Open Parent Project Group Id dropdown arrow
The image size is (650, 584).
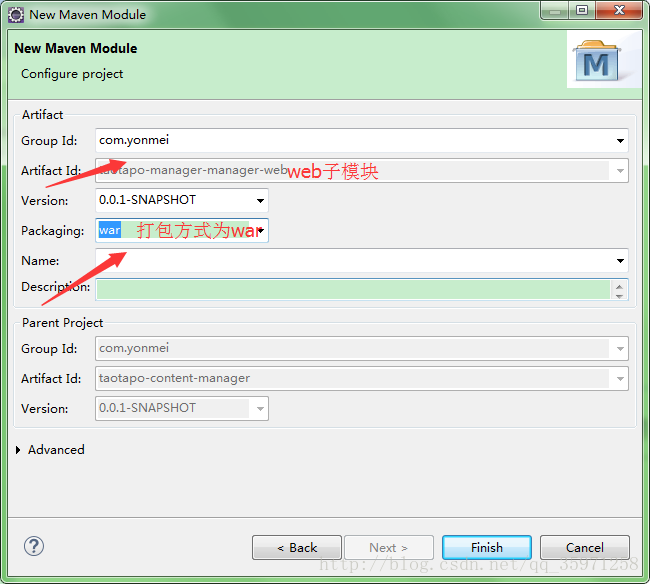[x=620, y=349]
